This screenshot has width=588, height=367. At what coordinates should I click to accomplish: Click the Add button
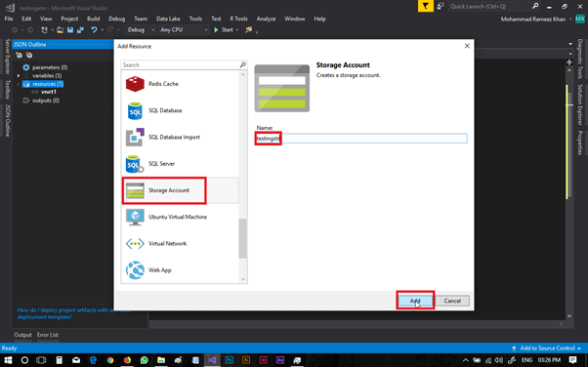coord(415,301)
